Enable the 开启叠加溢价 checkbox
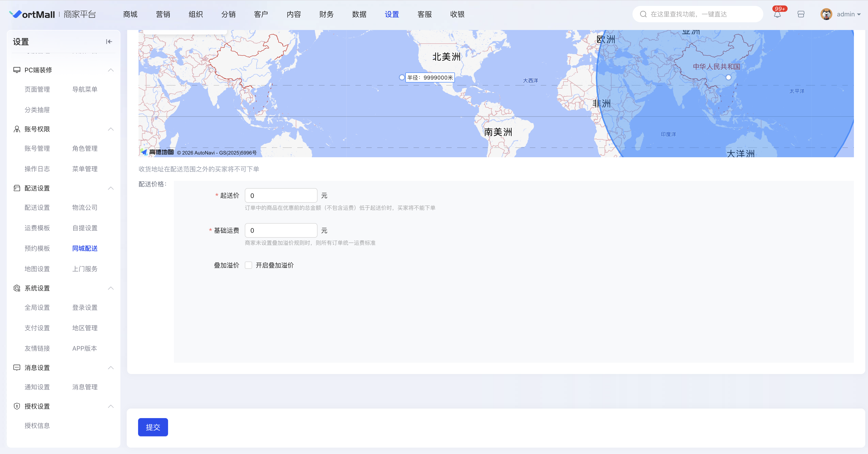This screenshot has height=454, width=868. click(248, 265)
